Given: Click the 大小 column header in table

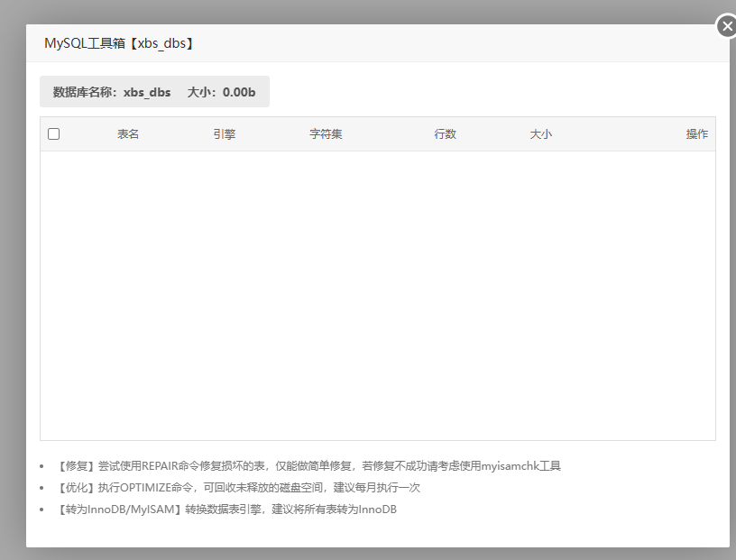Looking at the screenshot, I should click(x=541, y=134).
